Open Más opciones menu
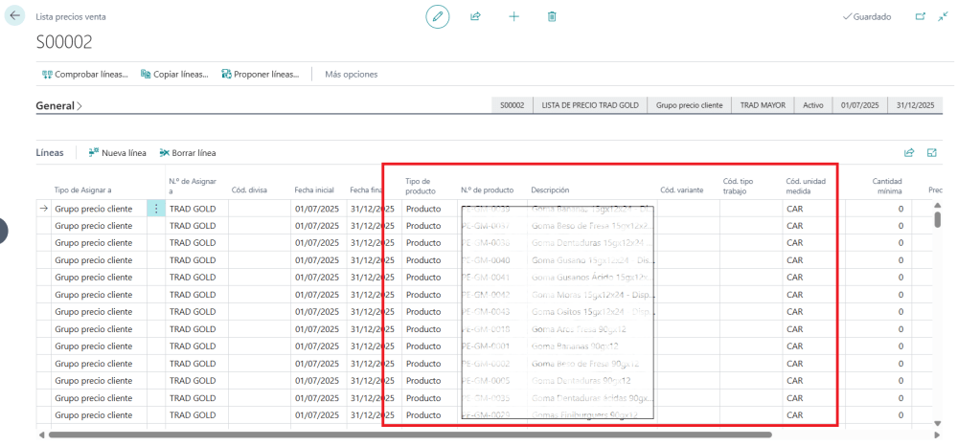Viewport: 980px width, 446px height. 351,74
